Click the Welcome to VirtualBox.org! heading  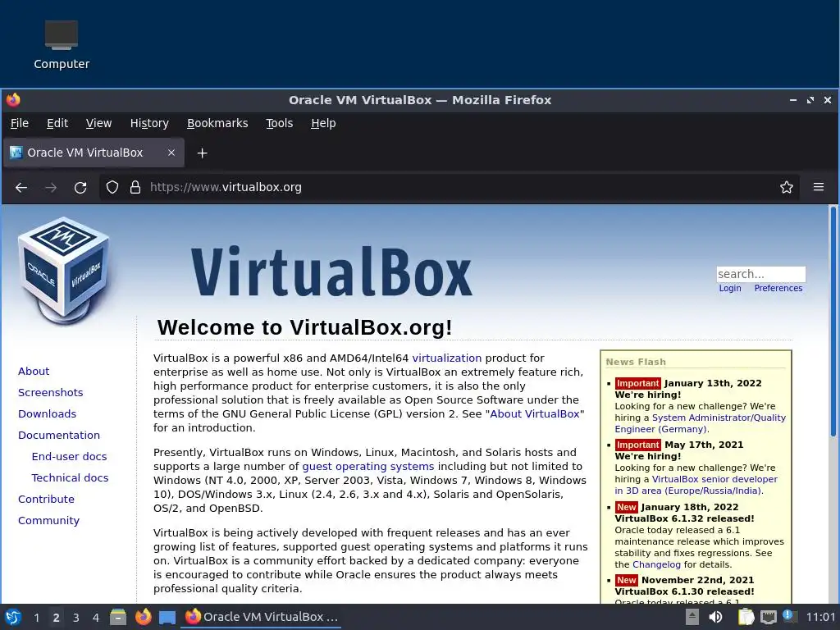point(305,327)
